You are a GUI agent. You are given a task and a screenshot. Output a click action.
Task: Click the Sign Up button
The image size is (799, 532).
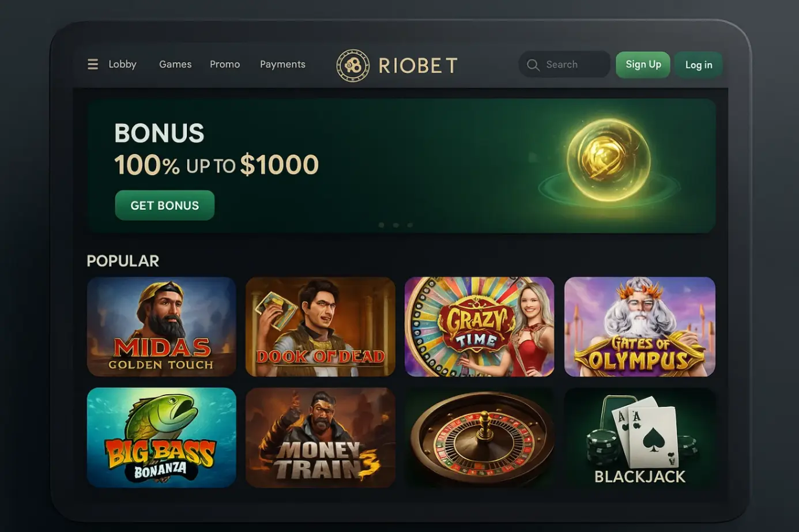[x=642, y=65]
